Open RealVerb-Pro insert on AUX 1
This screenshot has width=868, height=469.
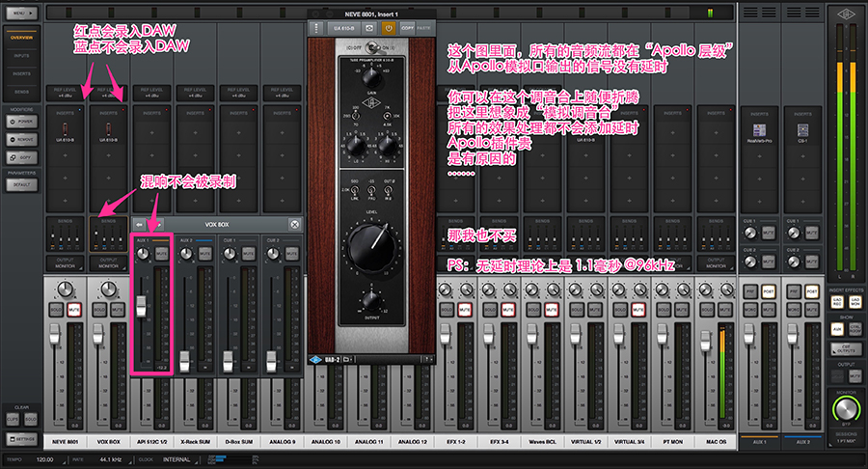760,133
